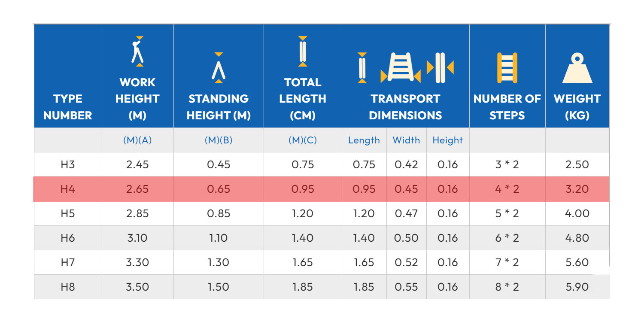
Task: Select the highlighted H4 type cell
Action: [x=68, y=189]
